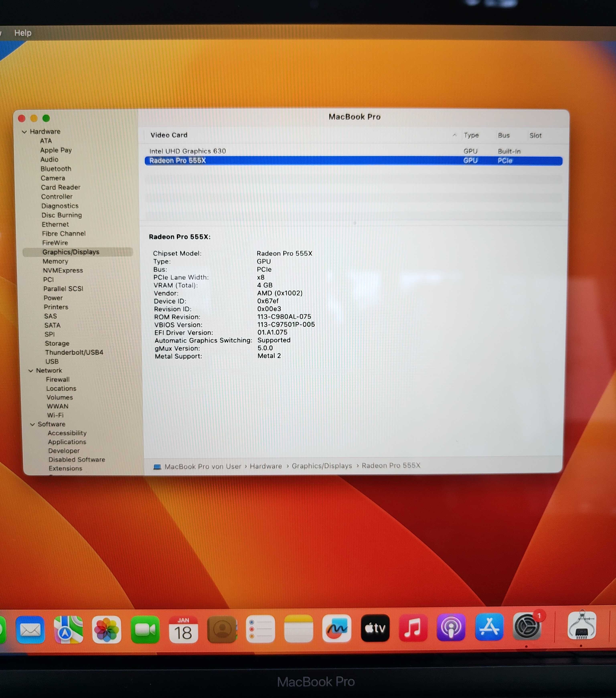Select Parallel SCSI in the sidebar
This screenshot has width=616, height=698.
63,289
